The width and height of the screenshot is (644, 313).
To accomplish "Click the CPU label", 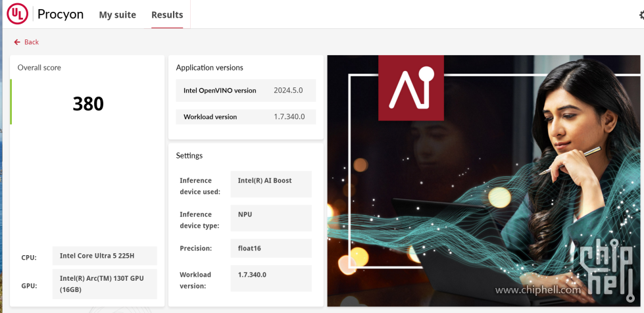I will [29, 258].
